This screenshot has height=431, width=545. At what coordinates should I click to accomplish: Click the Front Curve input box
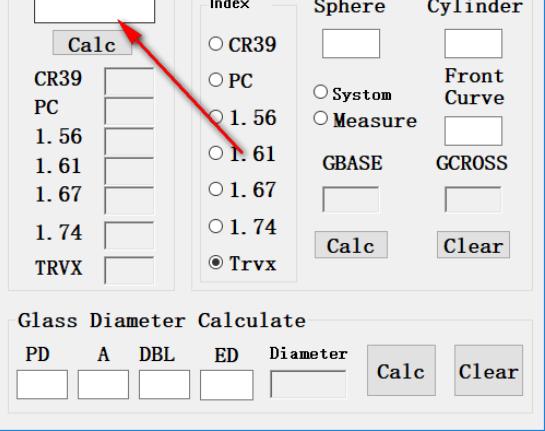(473, 131)
